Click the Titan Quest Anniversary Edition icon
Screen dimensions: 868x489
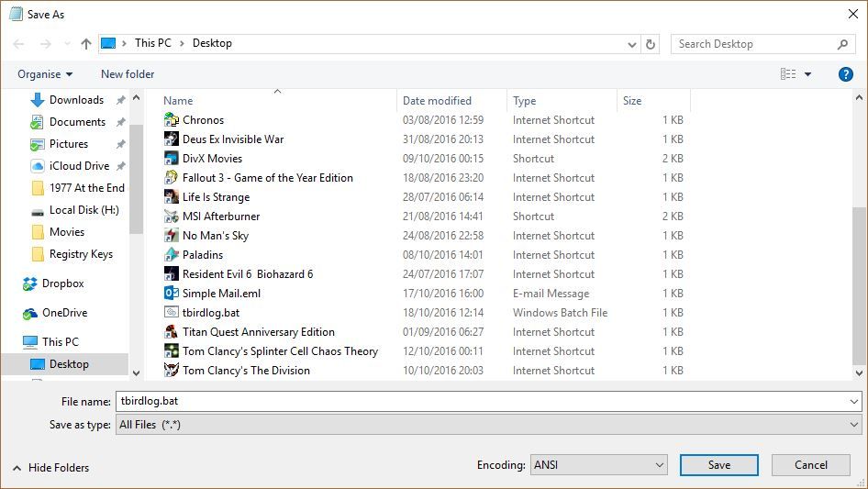click(x=171, y=332)
